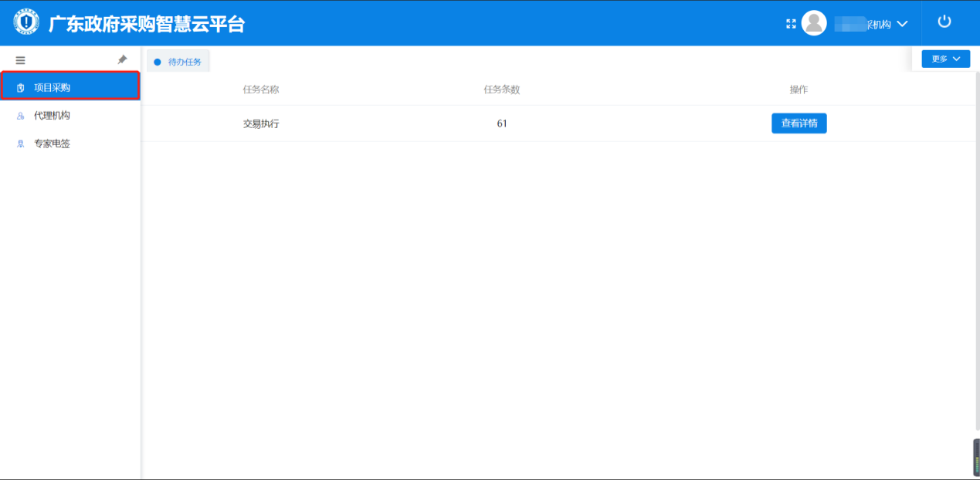This screenshot has height=480, width=980.
Task: Expand the 更多 dropdown button
Action: coord(945,59)
